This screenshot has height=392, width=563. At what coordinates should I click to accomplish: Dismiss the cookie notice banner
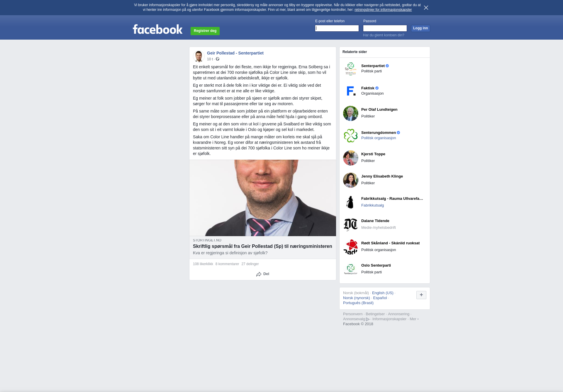tap(426, 8)
